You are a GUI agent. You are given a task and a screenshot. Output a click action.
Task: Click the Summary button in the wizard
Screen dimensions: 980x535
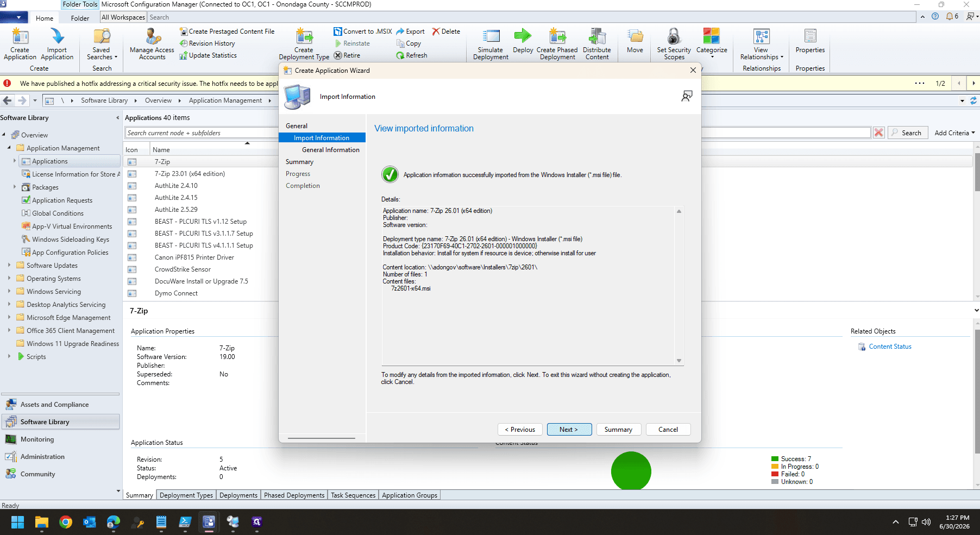pos(618,430)
